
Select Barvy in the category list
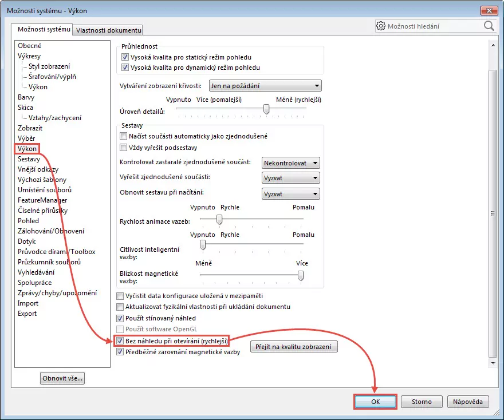26,97
